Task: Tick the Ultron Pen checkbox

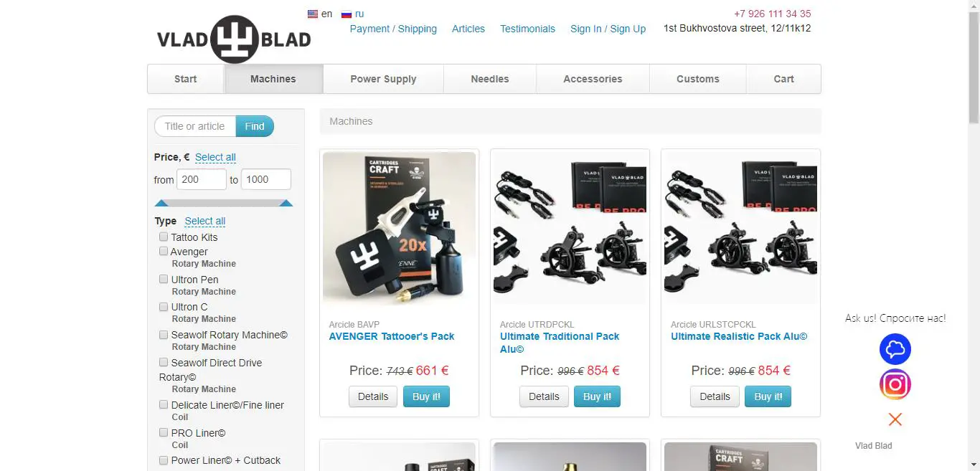Action: point(164,279)
